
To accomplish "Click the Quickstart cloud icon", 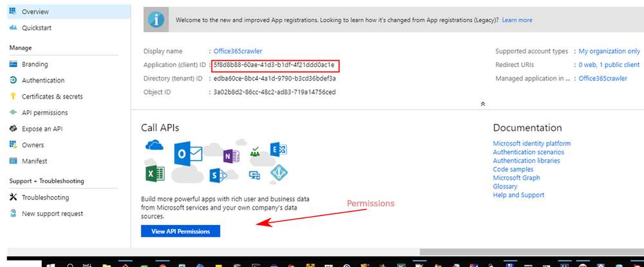I will [x=13, y=28].
